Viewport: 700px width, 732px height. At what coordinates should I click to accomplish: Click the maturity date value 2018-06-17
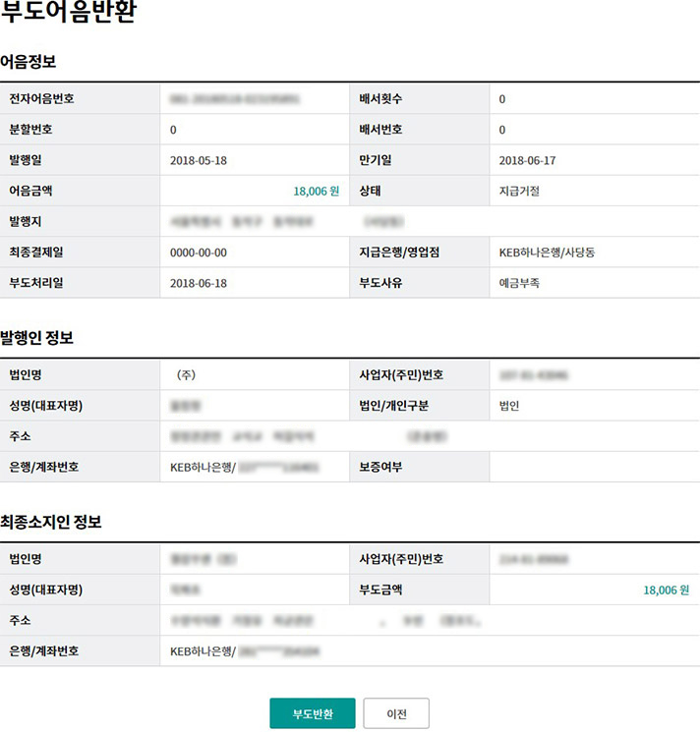[528, 160]
